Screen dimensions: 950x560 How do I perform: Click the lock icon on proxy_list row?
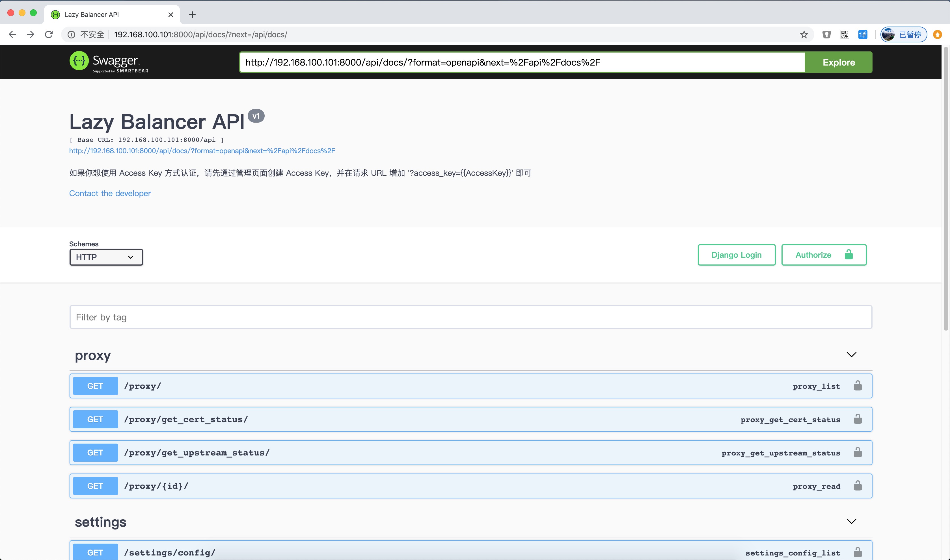[x=858, y=386]
